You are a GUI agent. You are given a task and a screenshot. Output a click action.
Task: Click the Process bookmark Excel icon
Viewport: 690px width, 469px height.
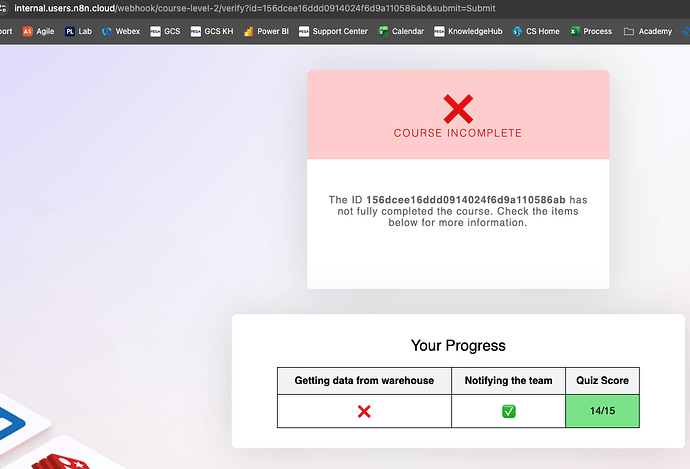point(575,31)
